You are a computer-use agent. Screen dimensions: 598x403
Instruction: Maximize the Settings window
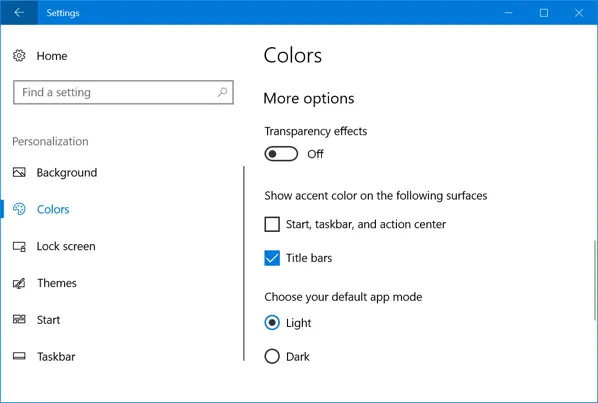544,13
